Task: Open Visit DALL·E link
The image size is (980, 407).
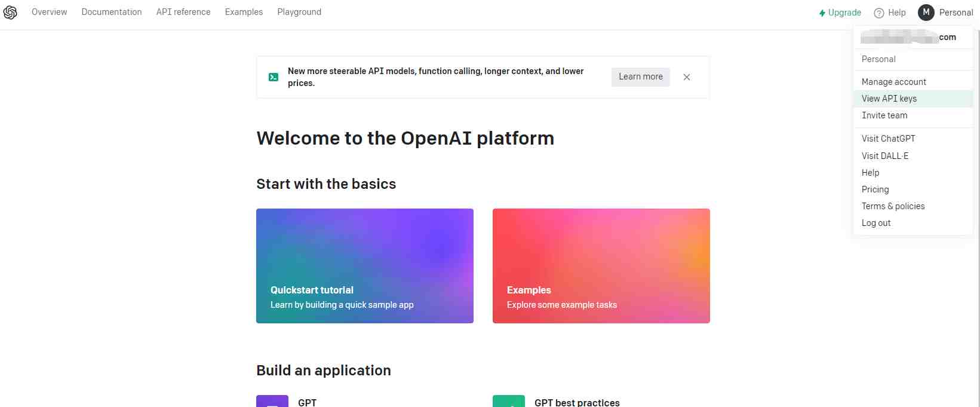Action: pos(913,156)
